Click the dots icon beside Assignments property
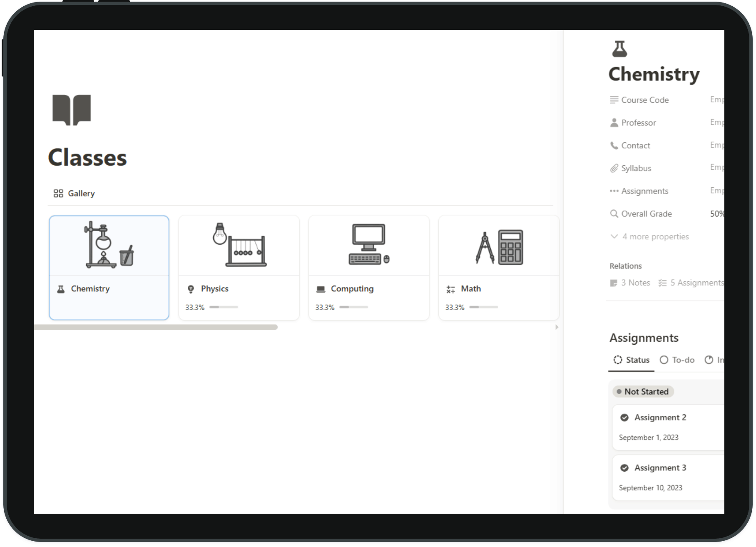Image resolution: width=756 pixels, height=547 pixels. (614, 191)
